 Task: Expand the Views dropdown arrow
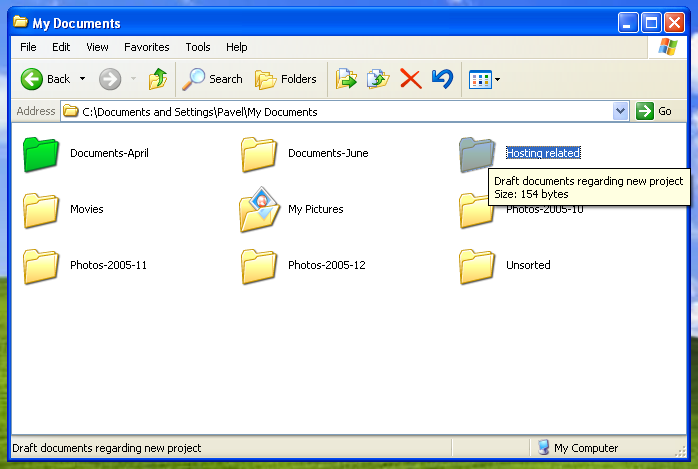coord(497,79)
